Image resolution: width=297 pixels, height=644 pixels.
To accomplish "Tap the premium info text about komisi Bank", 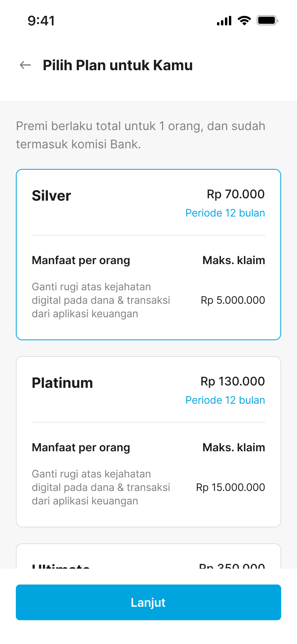I will click(x=141, y=135).
